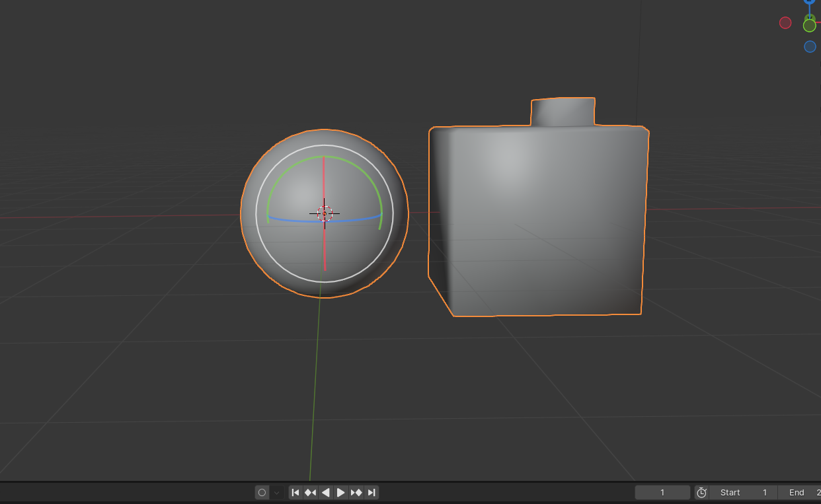The image size is (821, 504).
Task: Jump to the start frame of the timeline
Action: point(295,492)
